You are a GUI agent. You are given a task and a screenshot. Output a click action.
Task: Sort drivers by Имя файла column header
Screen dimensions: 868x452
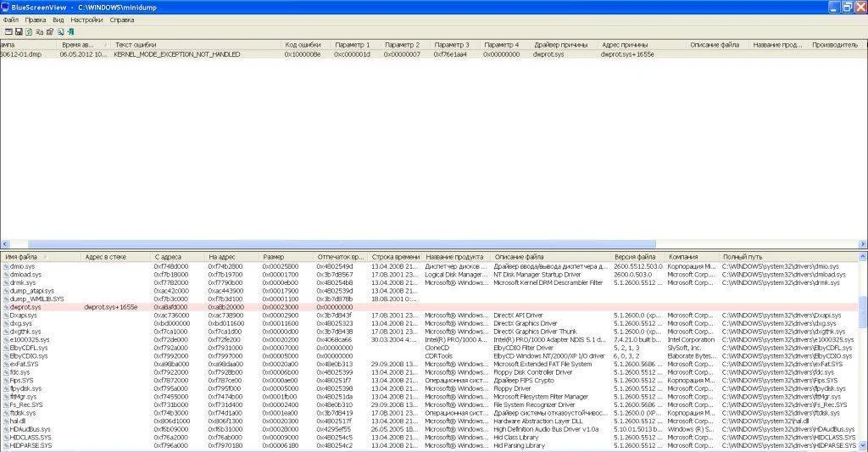(x=41, y=257)
